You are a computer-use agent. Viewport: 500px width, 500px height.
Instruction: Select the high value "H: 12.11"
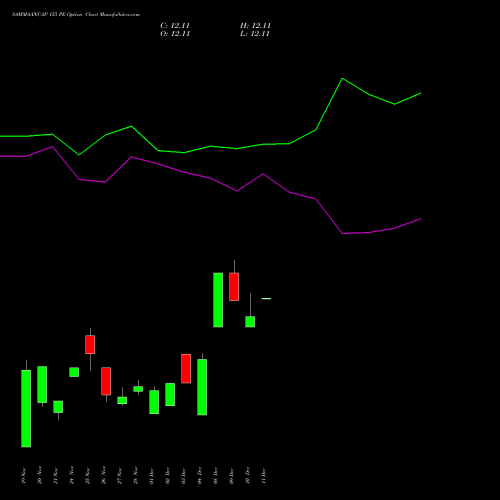tap(255, 26)
